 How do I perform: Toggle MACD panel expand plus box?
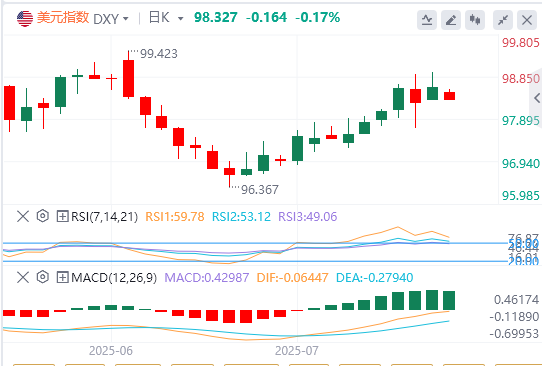click(62, 277)
